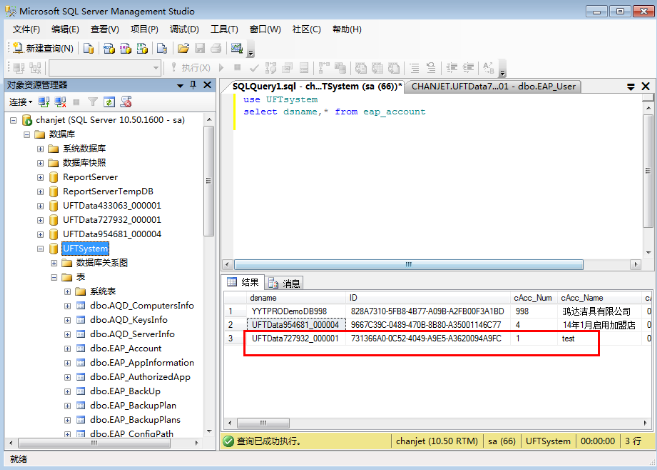657x470 pixels.
Task: Select result row 2 header
Action: pyautogui.click(x=235, y=325)
